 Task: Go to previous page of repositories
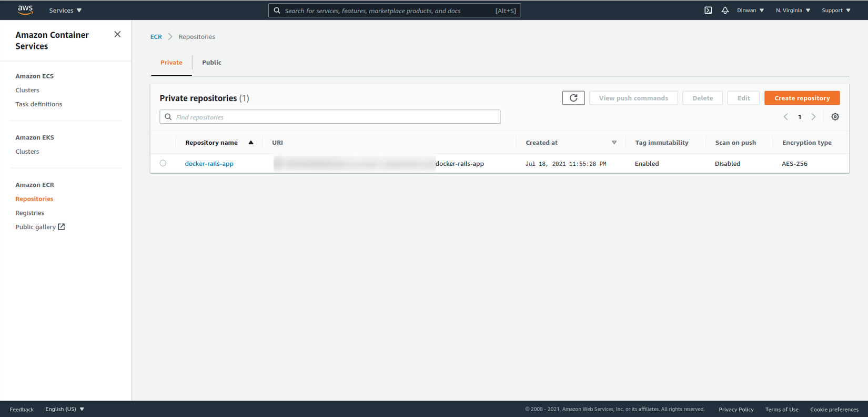pyautogui.click(x=785, y=117)
